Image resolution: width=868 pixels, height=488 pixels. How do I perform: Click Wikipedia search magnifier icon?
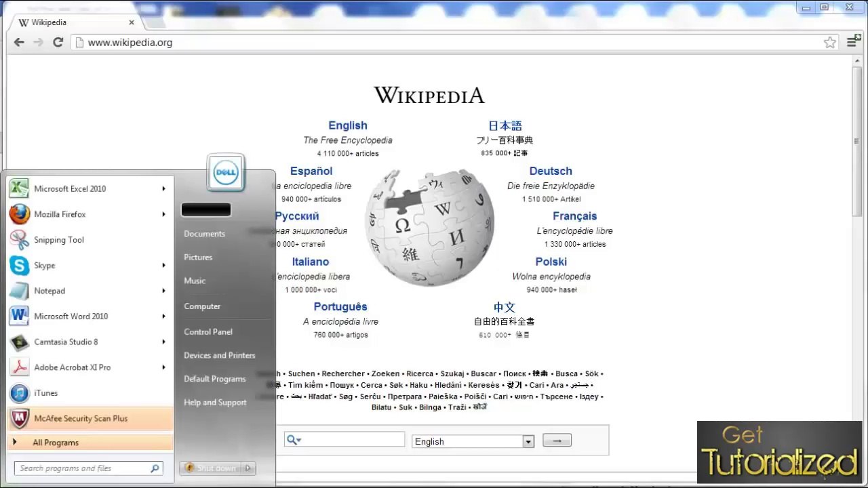[x=293, y=440]
